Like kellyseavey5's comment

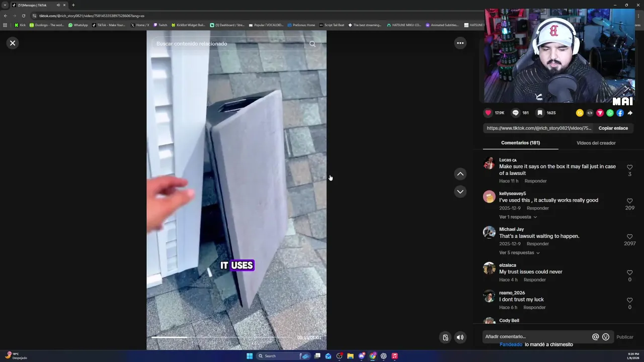coord(629,201)
